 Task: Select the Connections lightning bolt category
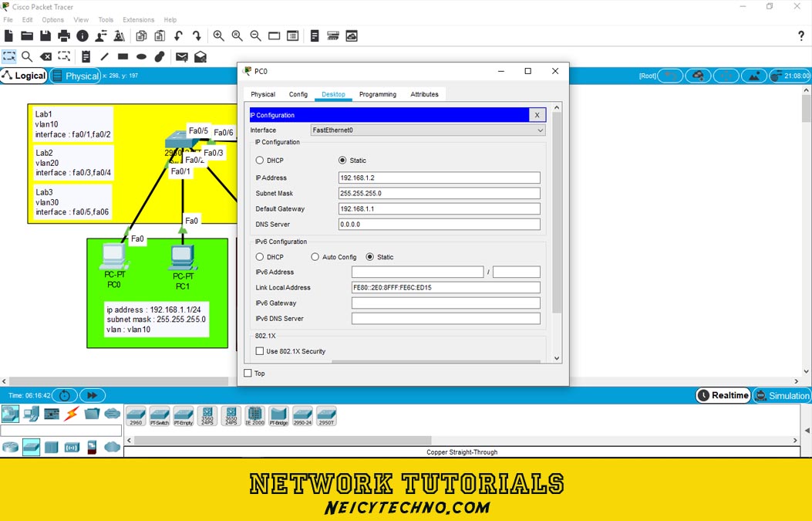coord(72,413)
